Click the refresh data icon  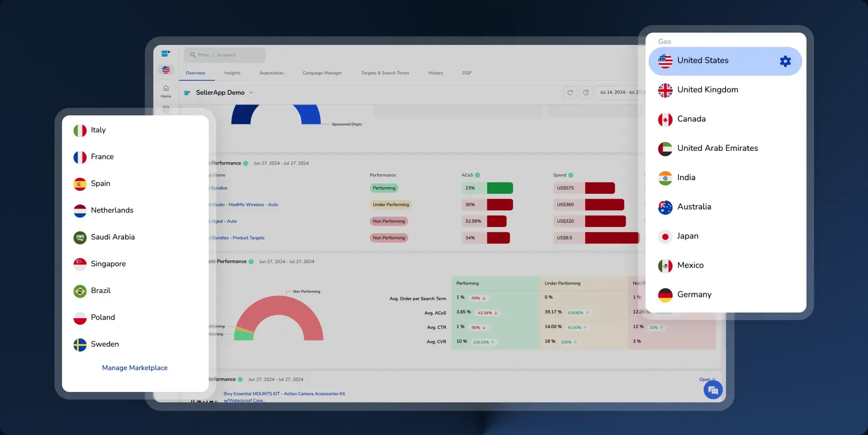click(570, 93)
